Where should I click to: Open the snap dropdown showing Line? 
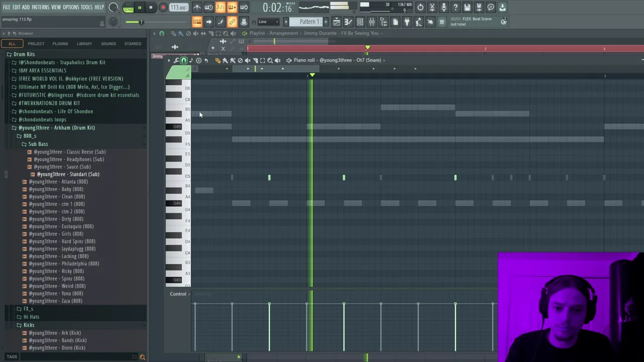click(268, 22)
